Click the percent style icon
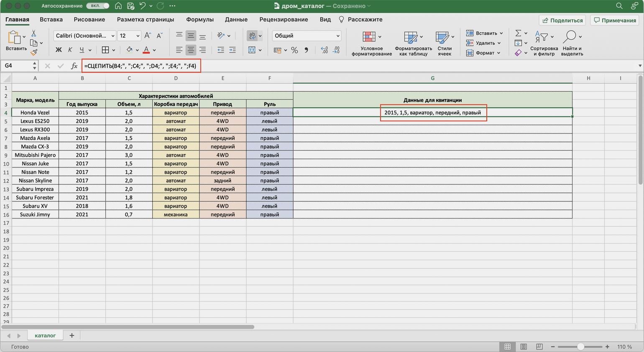This screenshot has height=352, width=644. click(x=294, y=50)
